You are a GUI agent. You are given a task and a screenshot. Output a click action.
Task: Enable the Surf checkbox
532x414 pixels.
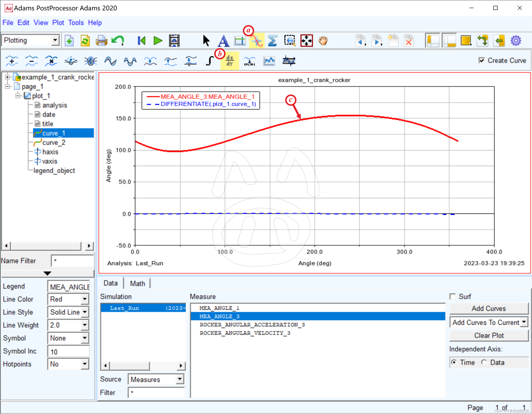[453, 296]
